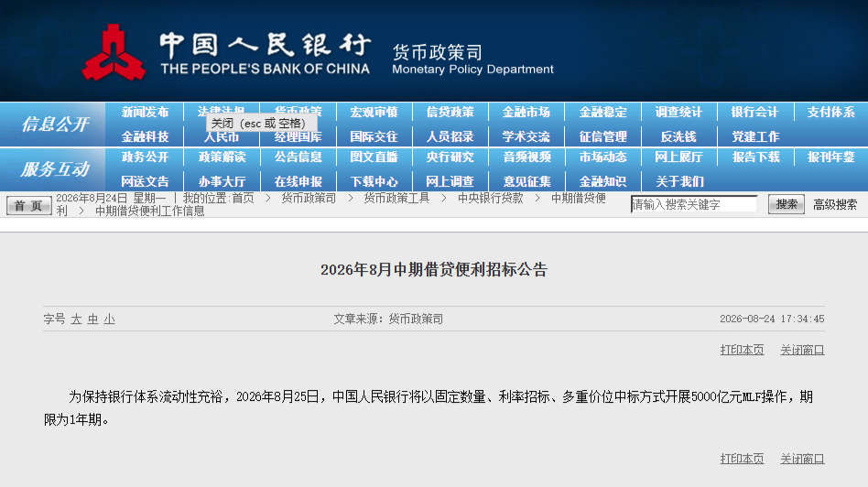Open the 政务公开 menu item
The width and height of the screenshot is (868, 487).
(145, 157)
